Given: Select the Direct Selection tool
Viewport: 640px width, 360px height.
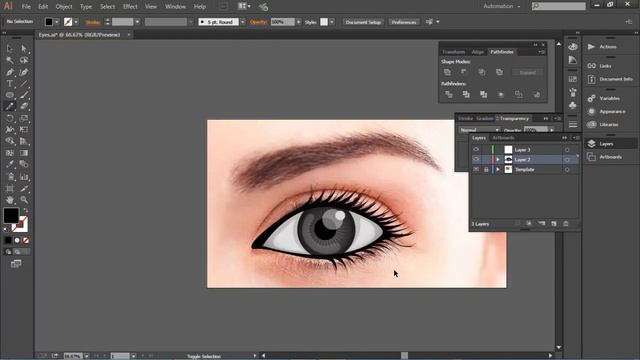Looking at the screenshot, I should pyautogui.click(x=24, y=49).
